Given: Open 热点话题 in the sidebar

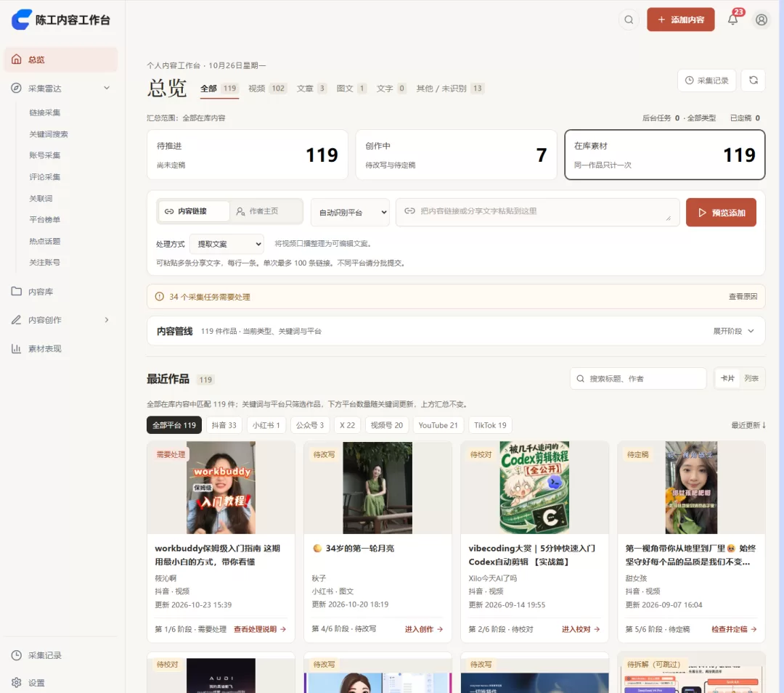Looking at the screenshot, I should tap(44, 241).
